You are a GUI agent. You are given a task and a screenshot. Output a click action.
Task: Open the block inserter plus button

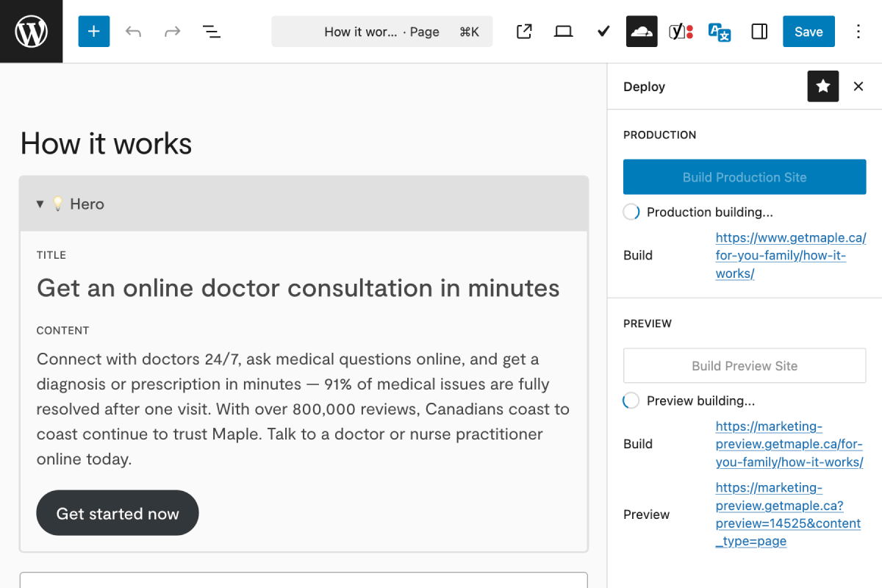point(94,32)
